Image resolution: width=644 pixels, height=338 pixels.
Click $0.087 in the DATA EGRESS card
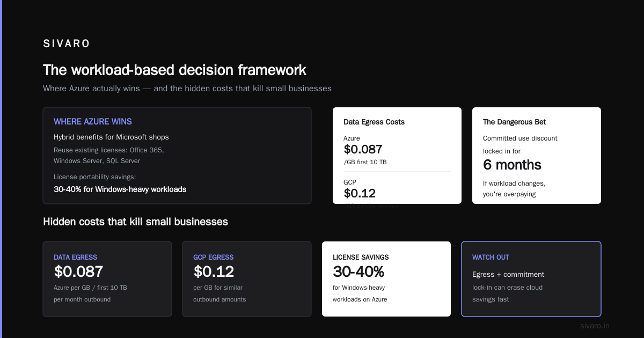pyautogui.click(x=78, y=271)
